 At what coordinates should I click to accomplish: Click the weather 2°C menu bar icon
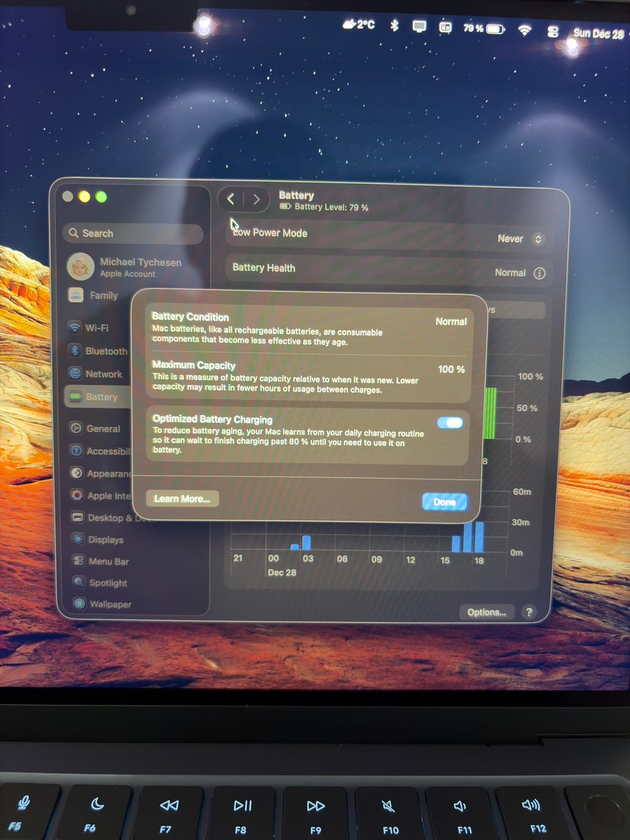tap(358, 25)
